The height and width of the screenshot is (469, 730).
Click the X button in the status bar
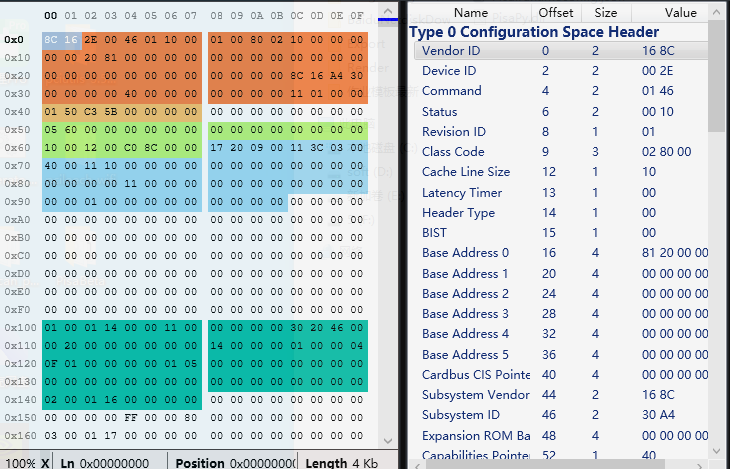(x=46, y=463)
